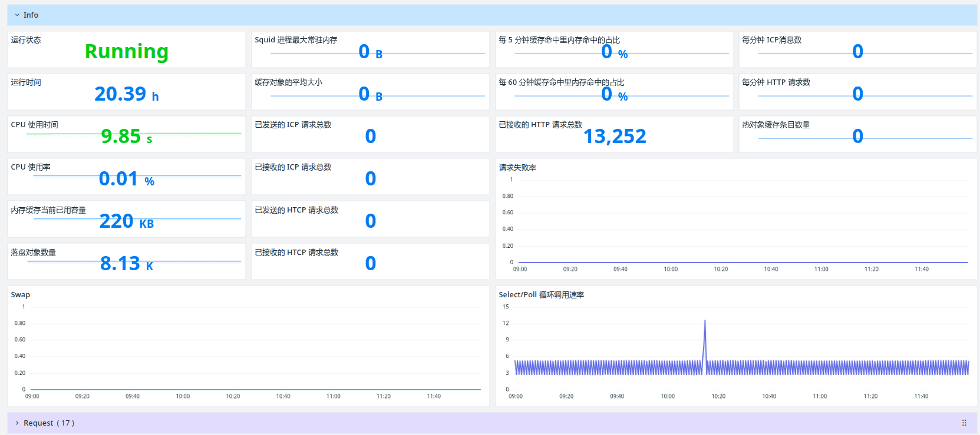Image resolution: width=980 pixels, height=435 pixels.
Task: Open the 每分钟 ICP消息数 panel title
Action: (x=771, y=40)
